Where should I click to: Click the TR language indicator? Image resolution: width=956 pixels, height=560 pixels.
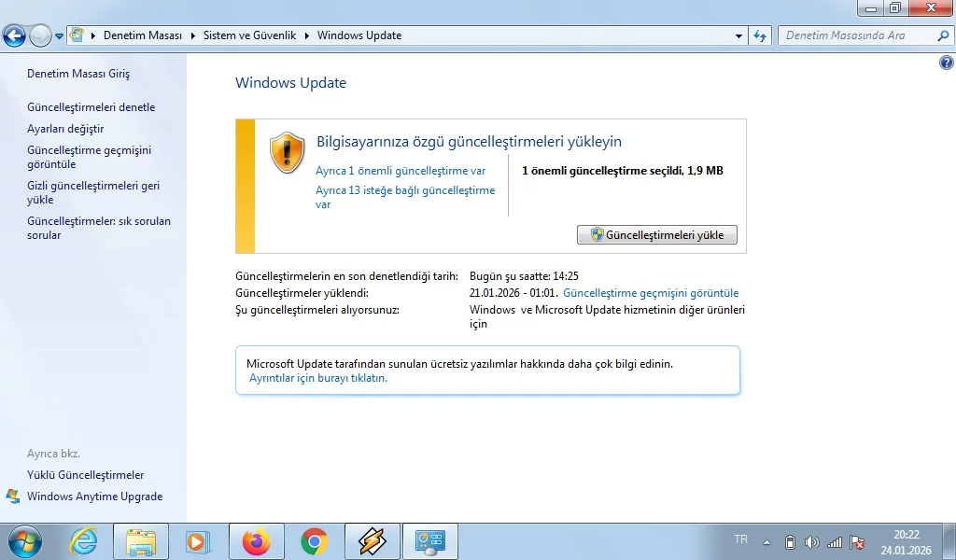click(740, 539)
